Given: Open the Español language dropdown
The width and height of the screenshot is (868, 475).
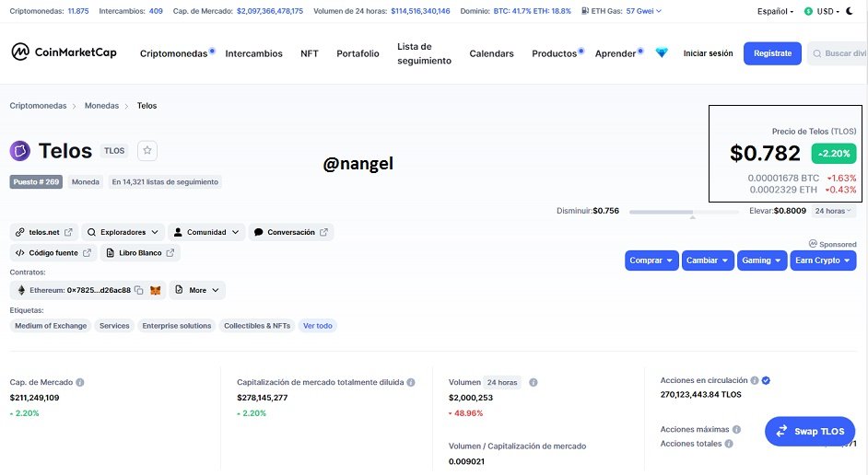Looking at the screenshot, I should point(775,11).
